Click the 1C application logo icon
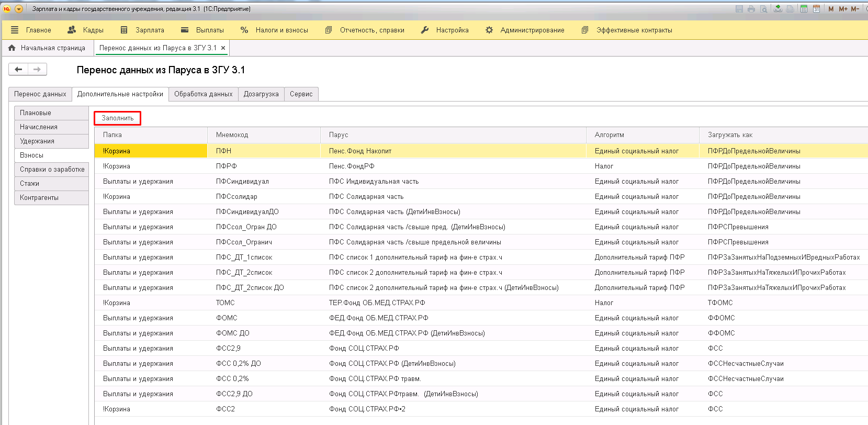The height and width of the screenshot is (425, 868). (7, 9)
